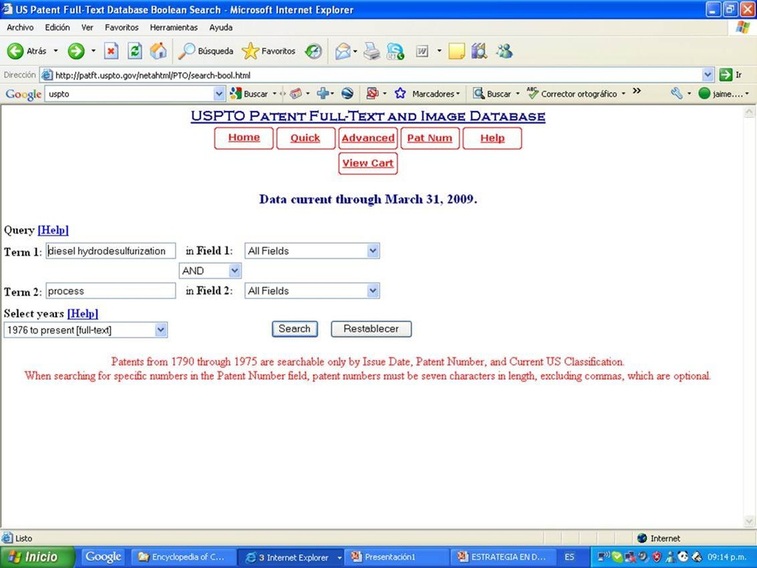Screen dimensions: 757x568
Task: Open the browsing history icon
Action: point(313,51)
